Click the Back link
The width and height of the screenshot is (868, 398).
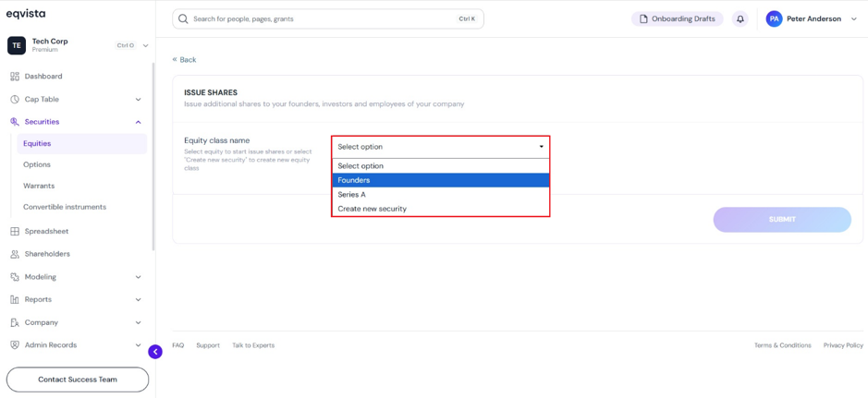184,60
